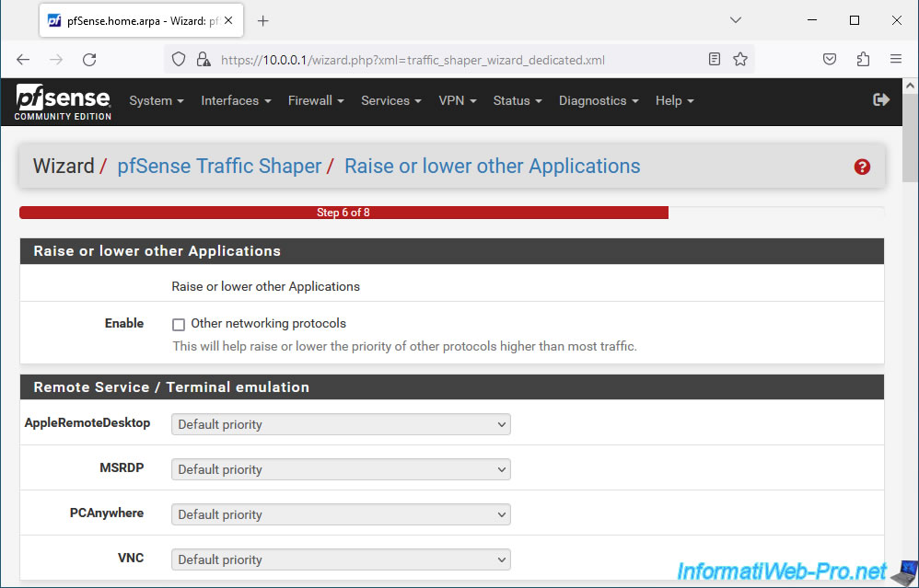
Task: Click the pfSense Traffic Shaper breadcrumb link
Action: click(x=219, y=167)
